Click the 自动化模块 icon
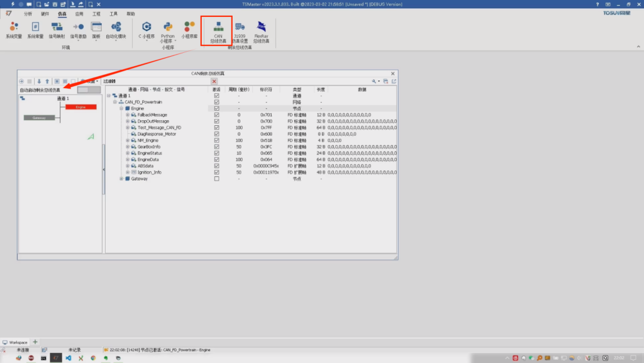644x363 pixels. [x=116, y=28]
